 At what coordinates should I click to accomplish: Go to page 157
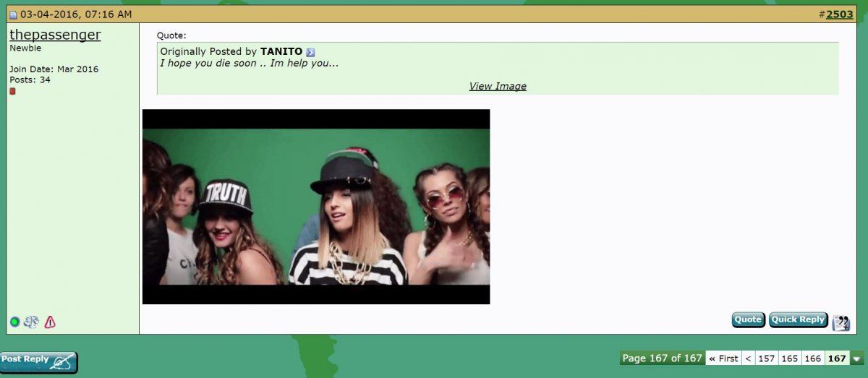tap(767, 358)
